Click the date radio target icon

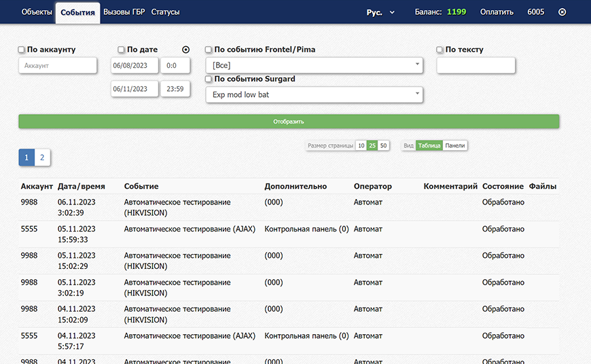coord(186,50)
